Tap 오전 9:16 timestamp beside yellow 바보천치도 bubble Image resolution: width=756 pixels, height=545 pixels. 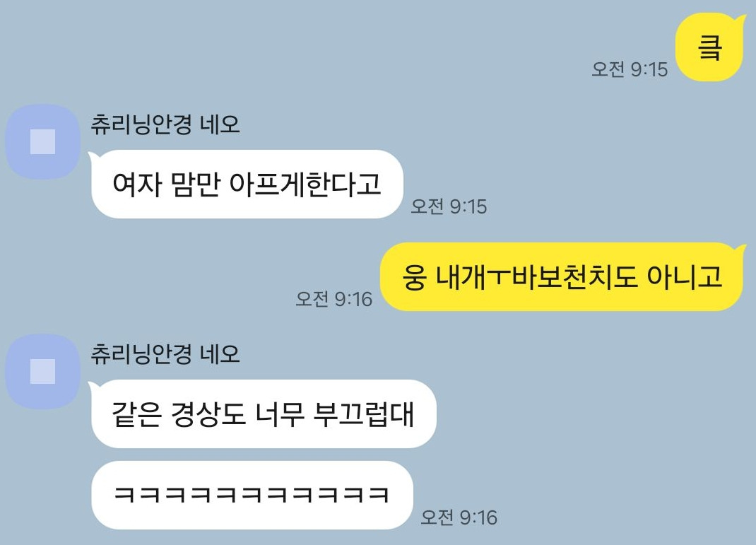tap(334, 299)
